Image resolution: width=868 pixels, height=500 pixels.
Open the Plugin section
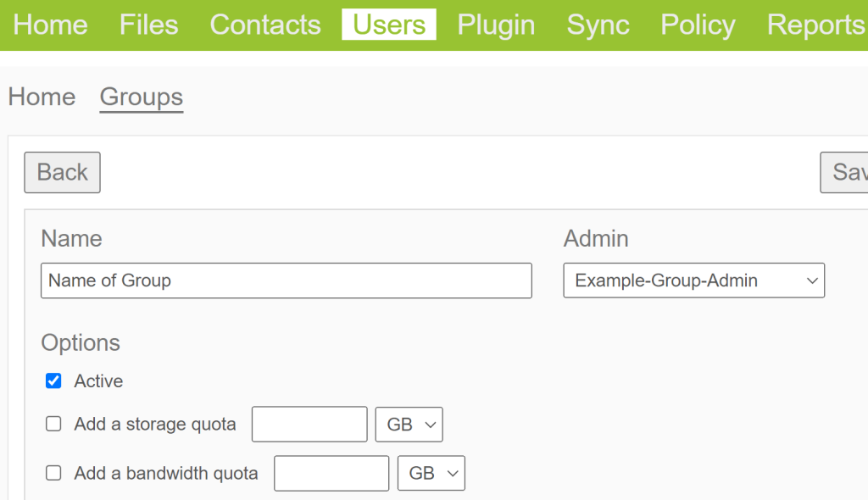[x=496, y=25]
